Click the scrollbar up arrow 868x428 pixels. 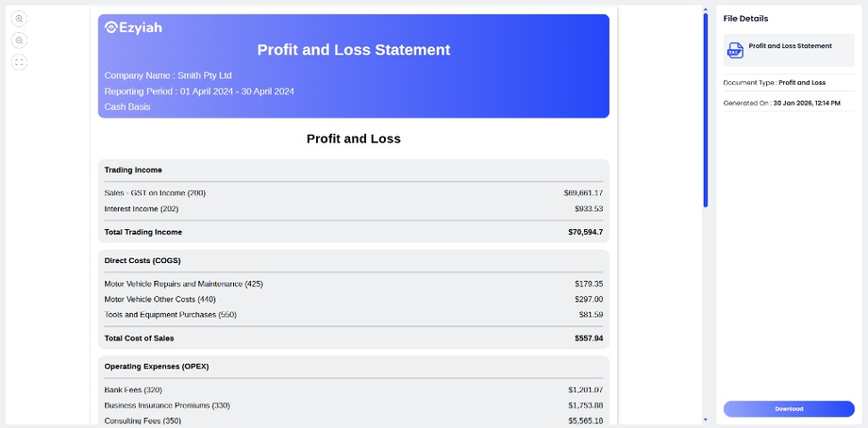tap(705, 10)
